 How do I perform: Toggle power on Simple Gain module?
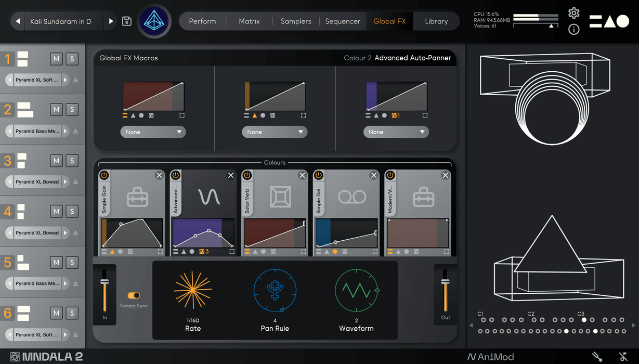104,176
